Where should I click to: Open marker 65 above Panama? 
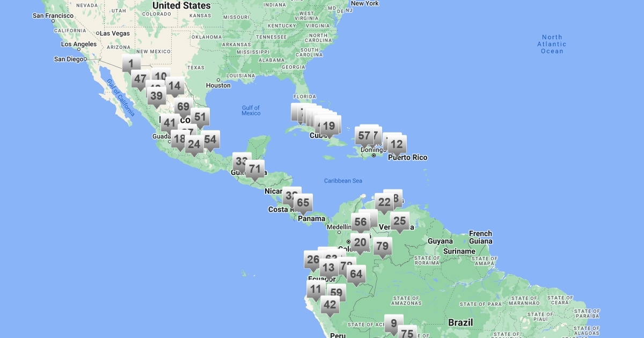pos(303,203)
